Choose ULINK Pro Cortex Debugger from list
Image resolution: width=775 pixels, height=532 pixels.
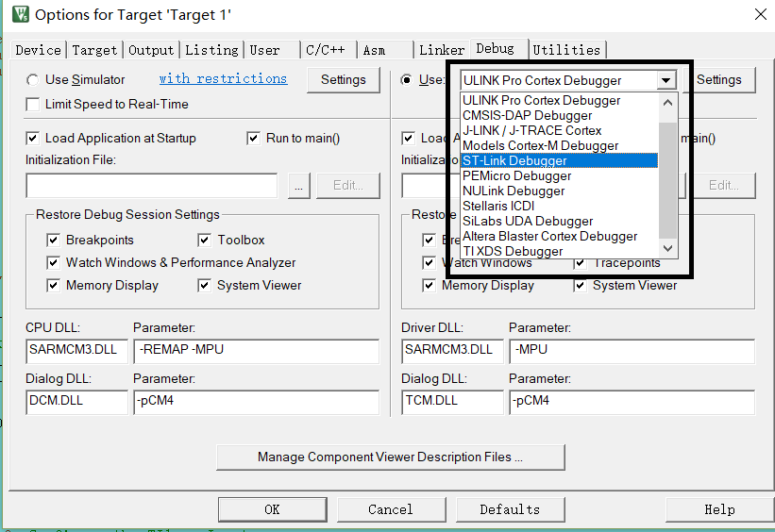tap(560, 100)
